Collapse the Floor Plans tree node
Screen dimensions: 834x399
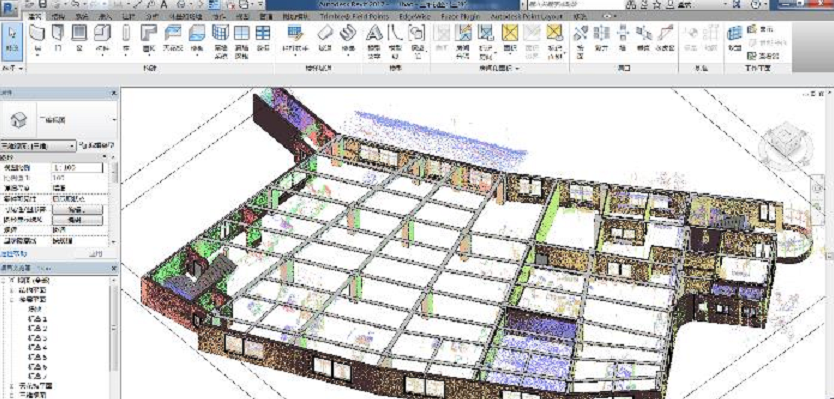[12, 300]
